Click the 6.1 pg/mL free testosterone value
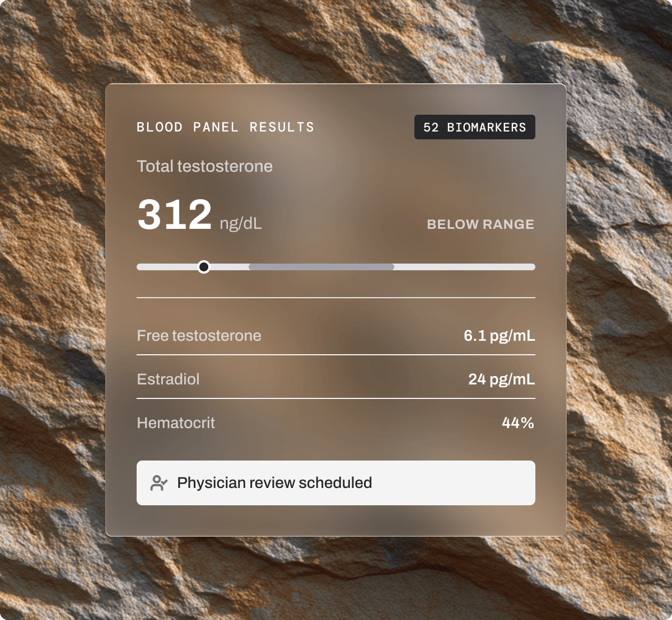This screenshot has height=620, width=672. (x=500, y=336)
